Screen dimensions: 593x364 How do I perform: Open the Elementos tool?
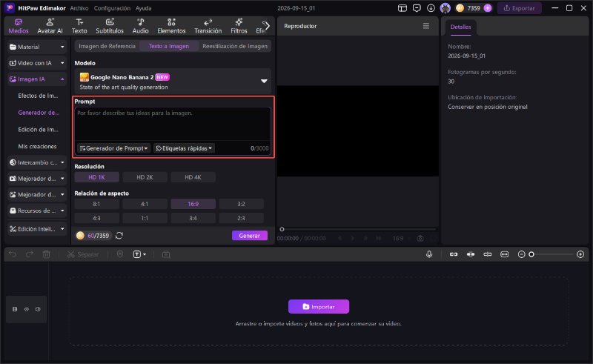coord(171,26)
